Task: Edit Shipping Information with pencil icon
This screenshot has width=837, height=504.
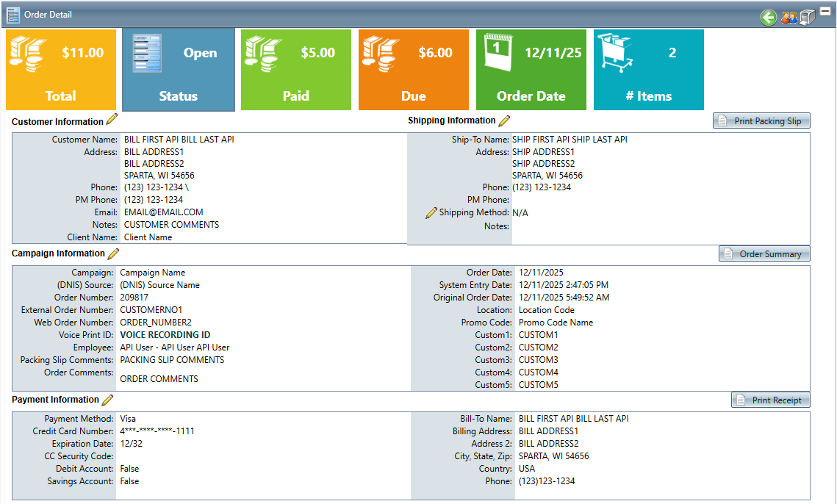Action: [504, 120]
